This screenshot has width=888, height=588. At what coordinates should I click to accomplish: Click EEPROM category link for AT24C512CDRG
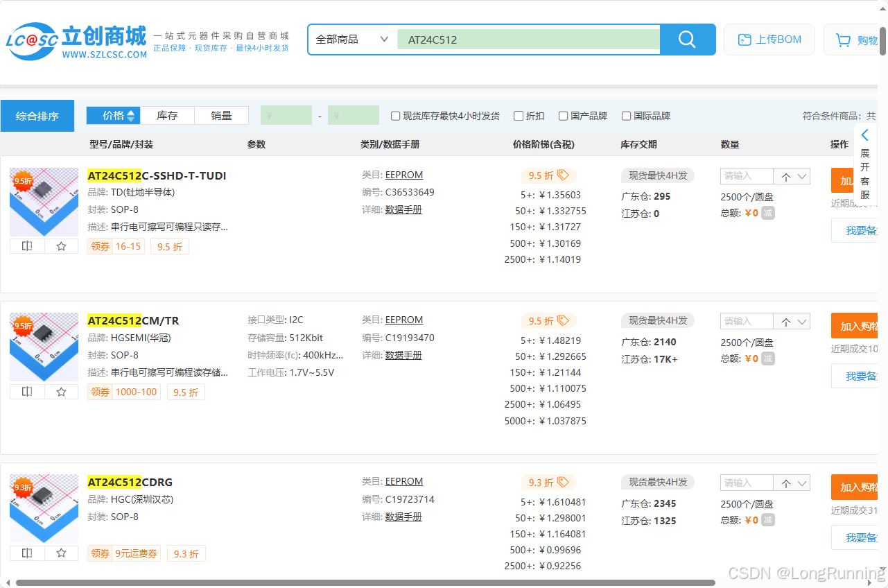[404, 481]
